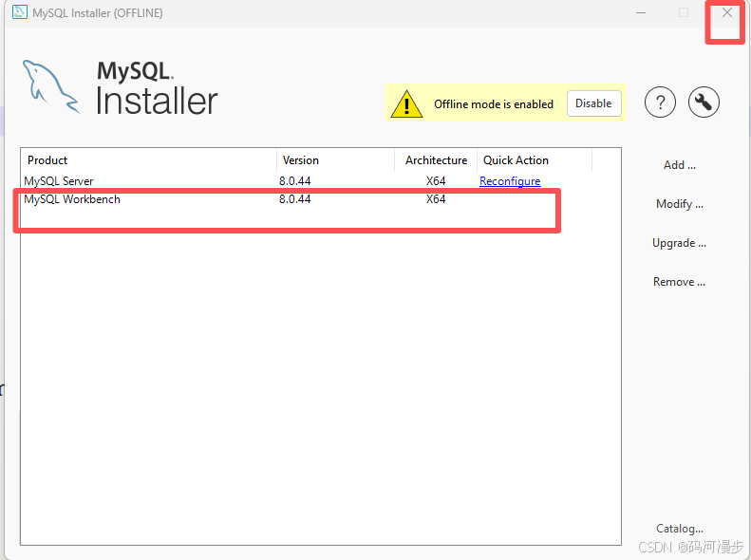Click version 8.0.44 of MySQL Workbench
Image resolution: width=751 pixels, height=560 pixels.
click(x=295, y=199)
